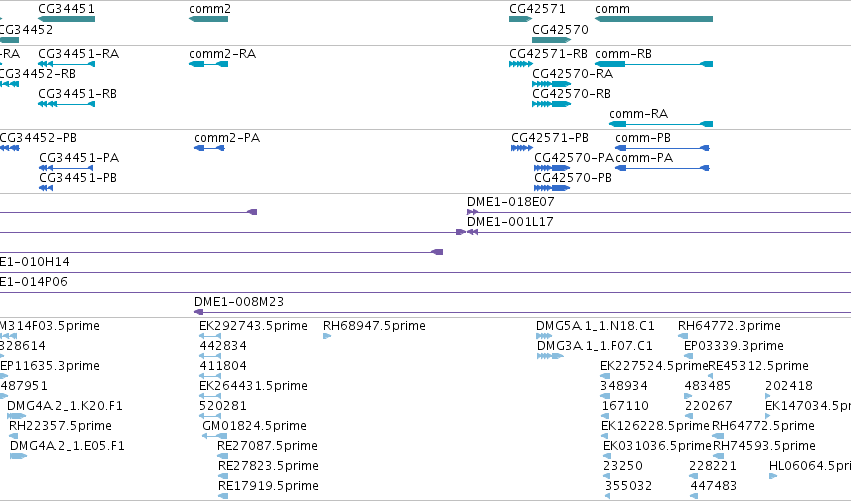Click the EK031036.5prime EST label
This screenshot has height=501, width=851.
point(657,446)
